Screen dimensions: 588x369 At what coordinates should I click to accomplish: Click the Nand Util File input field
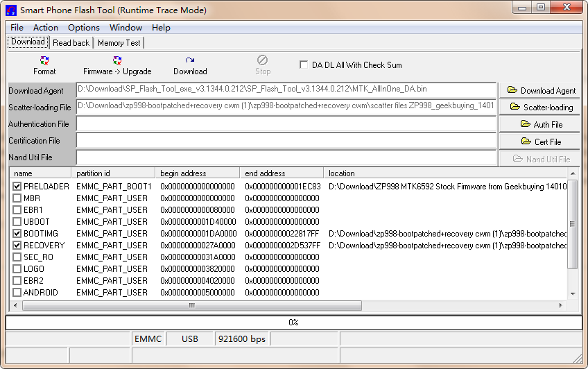click(286, 157)
